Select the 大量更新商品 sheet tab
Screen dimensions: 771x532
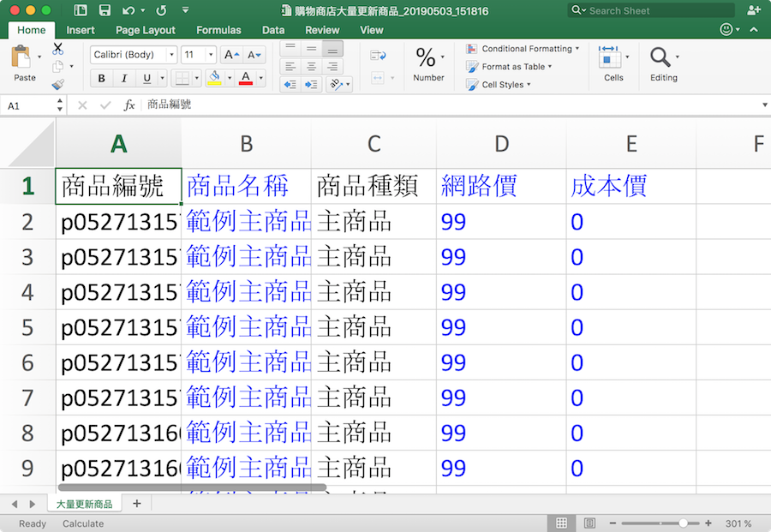click(84, 504)
